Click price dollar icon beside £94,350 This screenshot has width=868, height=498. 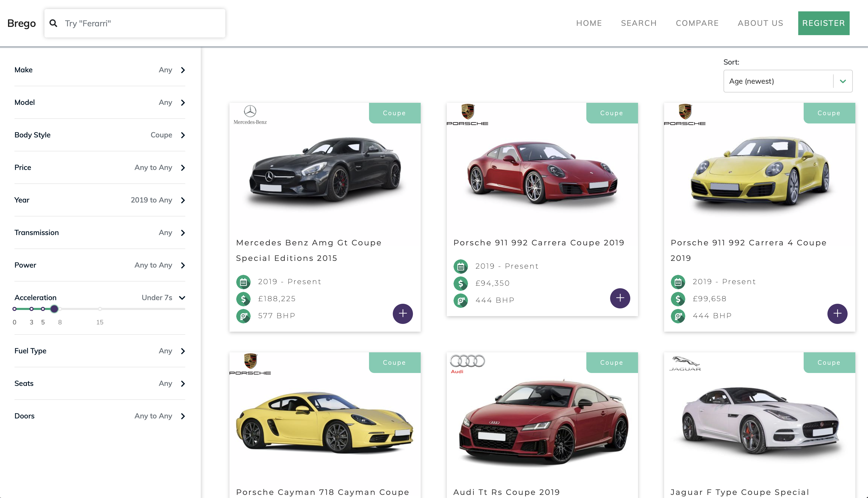pos(460,284)
